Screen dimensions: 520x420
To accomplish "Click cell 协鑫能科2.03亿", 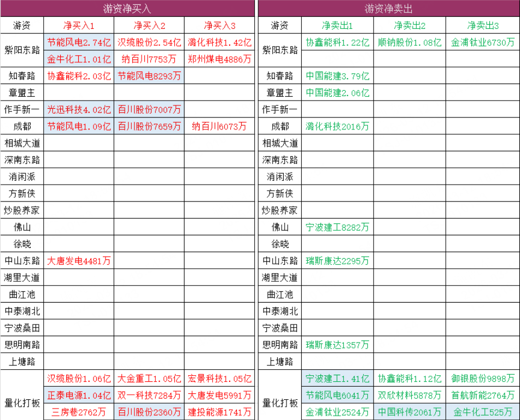I will [x=79, y=76].
